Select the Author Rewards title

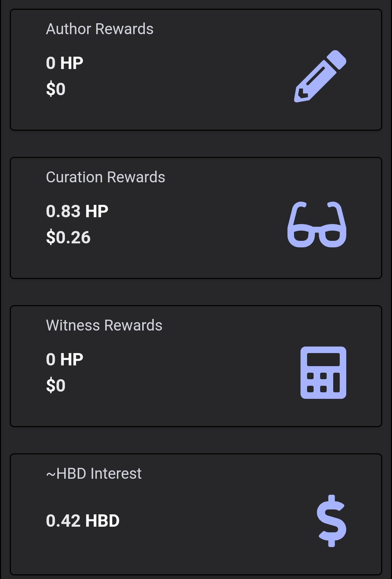click(100, 29)
